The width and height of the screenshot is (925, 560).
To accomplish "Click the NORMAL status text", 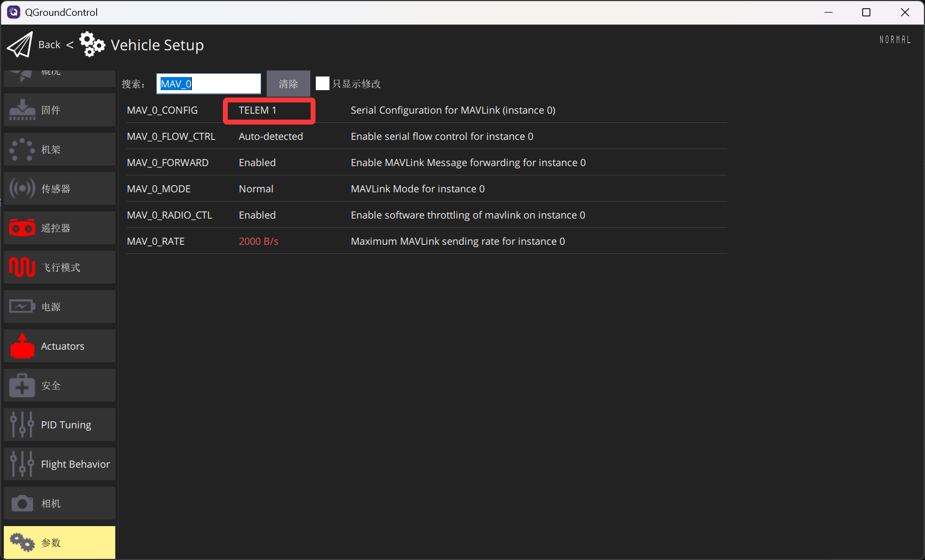I will point(895,39).
